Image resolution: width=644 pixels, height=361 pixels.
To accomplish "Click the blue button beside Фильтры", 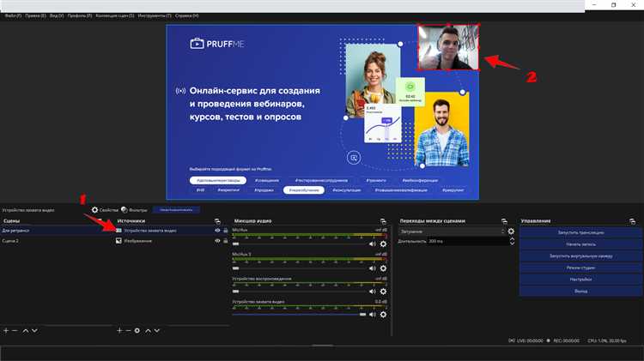I will pyautogui.click(x=176, y=209).
